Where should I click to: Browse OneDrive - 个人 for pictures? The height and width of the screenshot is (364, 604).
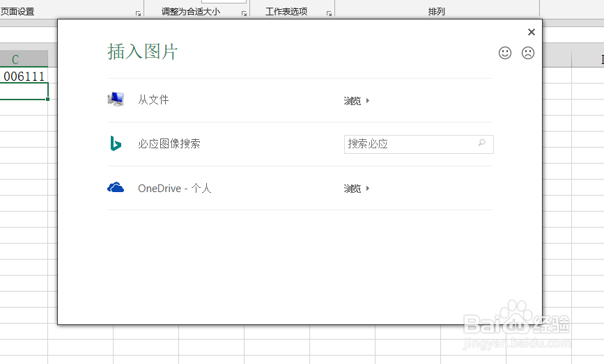[x=357, y=189]
